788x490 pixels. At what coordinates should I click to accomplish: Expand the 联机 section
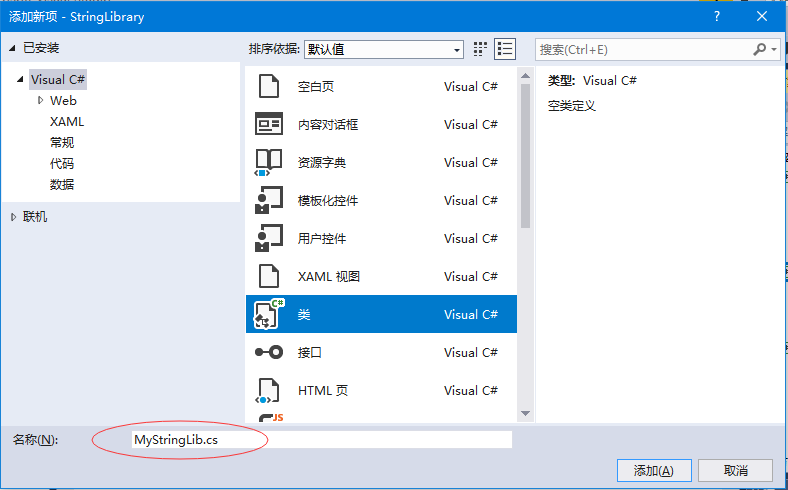click(x=13, y=217)
